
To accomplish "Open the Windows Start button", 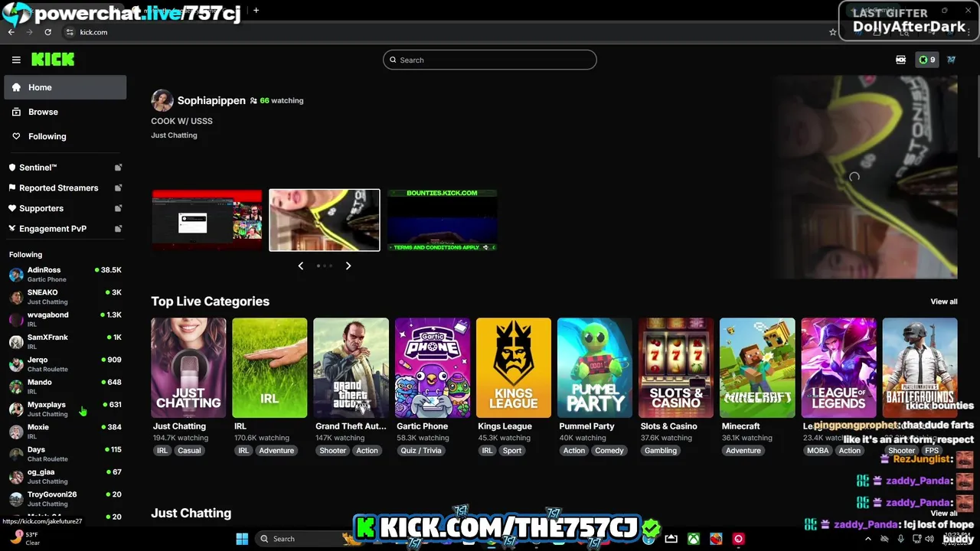I will (x=242, y=539).
